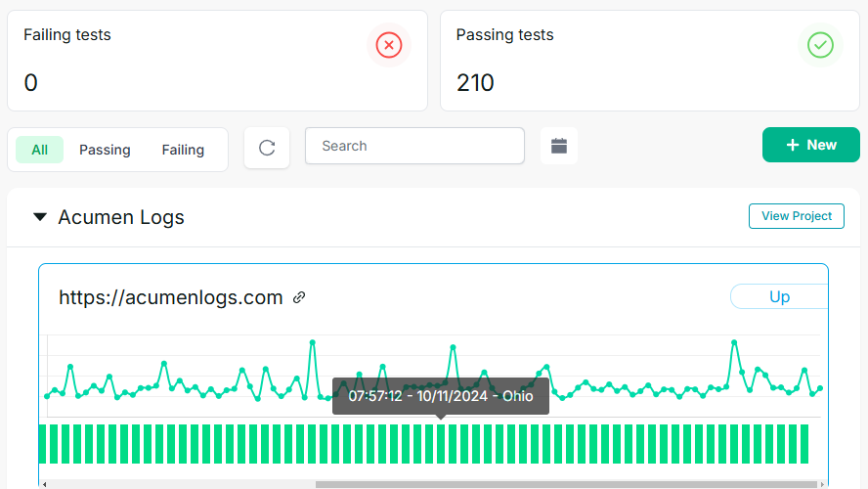
Task: Click the Up status badge
Action: point(779,296)
